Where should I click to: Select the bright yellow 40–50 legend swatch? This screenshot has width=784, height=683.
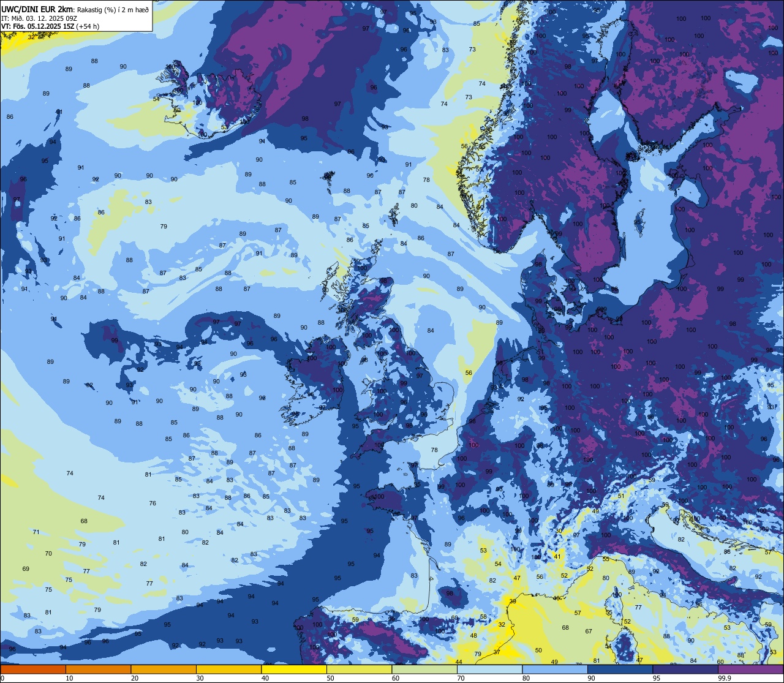coord(294,669)
